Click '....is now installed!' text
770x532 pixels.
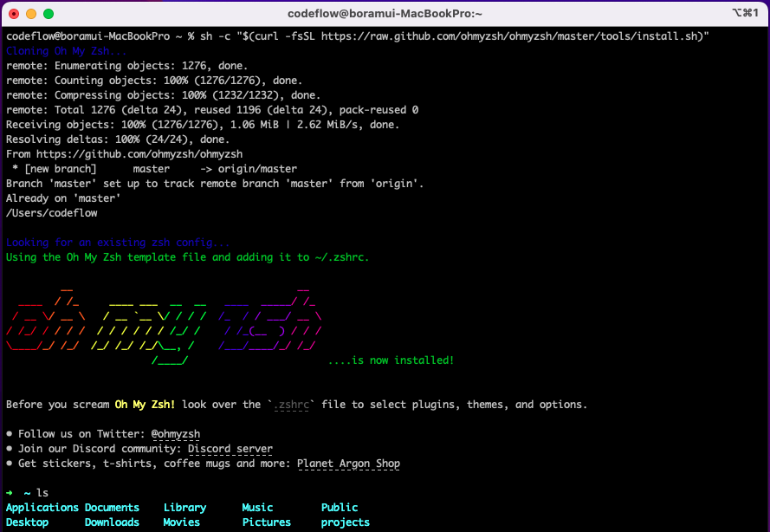coord(391,360)
